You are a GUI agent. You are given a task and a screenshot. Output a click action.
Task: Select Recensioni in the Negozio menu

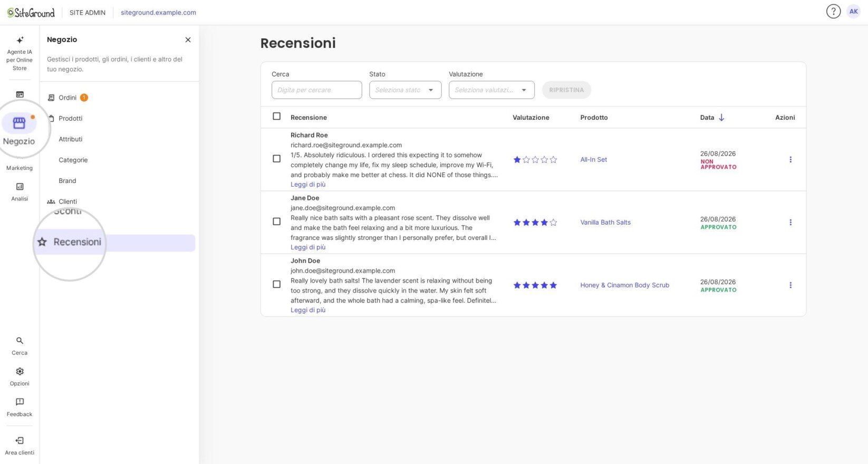(x=115, y=243)
